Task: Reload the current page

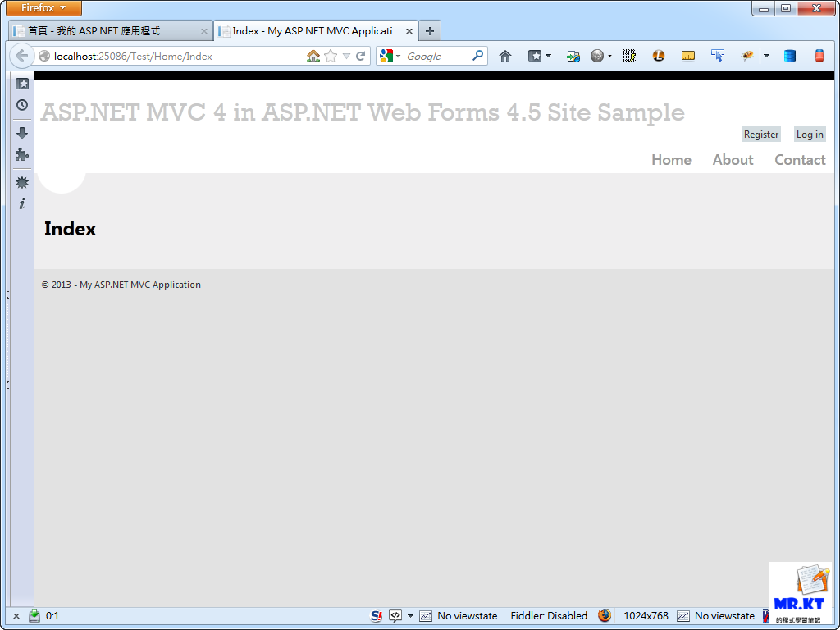Action: [361, 56]
